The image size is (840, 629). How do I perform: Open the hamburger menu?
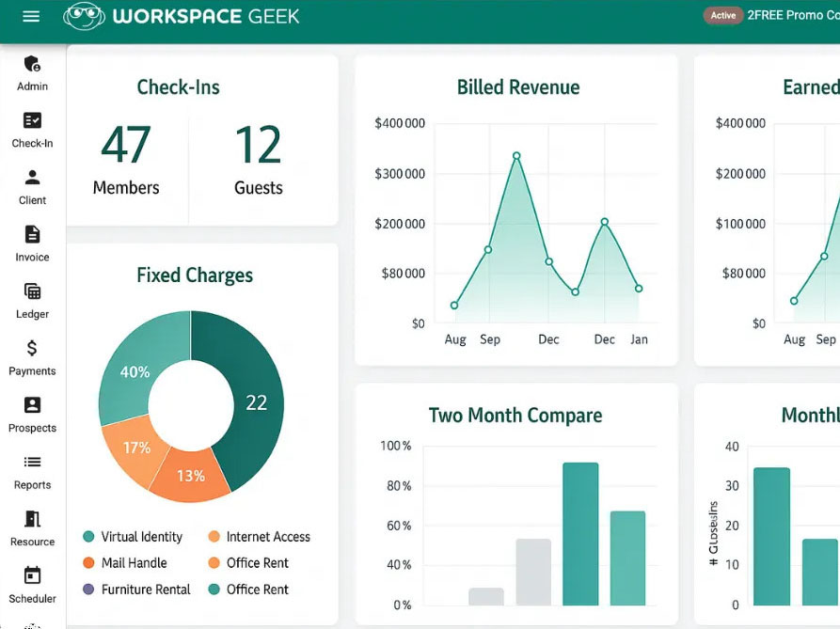pyautogui.click(x=31, y=16)
